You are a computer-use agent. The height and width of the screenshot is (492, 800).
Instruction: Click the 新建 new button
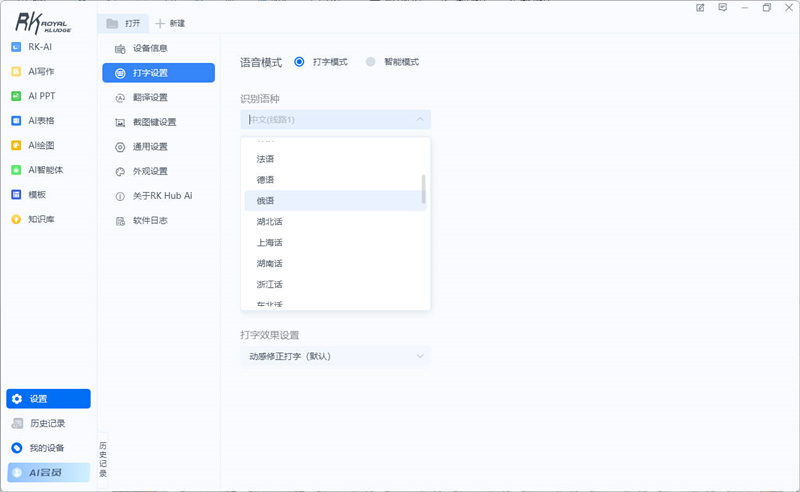click(170, 23)
